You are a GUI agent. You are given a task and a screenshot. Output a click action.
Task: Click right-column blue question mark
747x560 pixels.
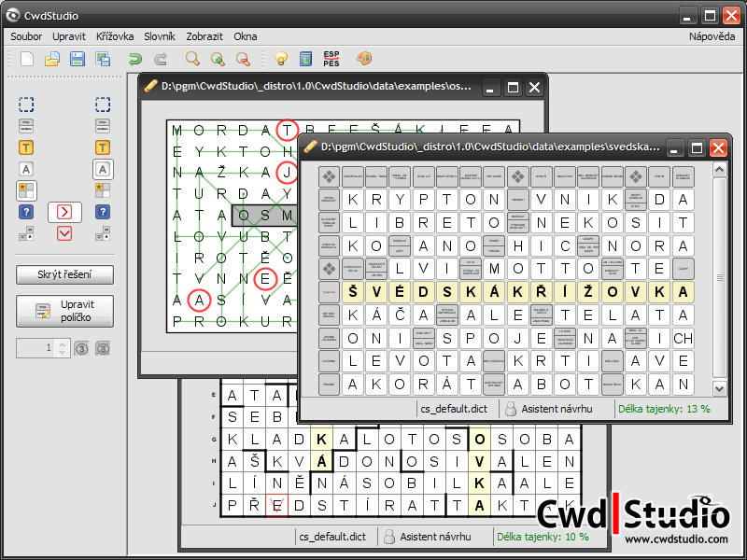[103, 212]
